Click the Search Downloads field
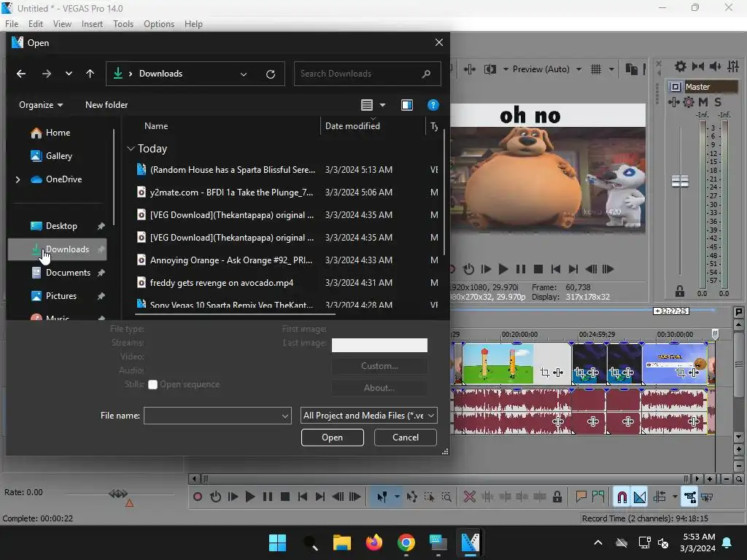 367,74
